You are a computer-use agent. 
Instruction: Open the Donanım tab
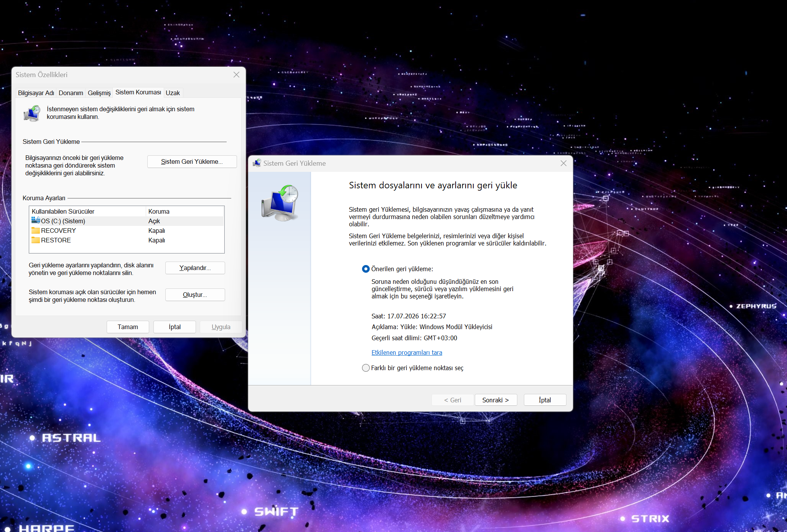coord(71,93)
